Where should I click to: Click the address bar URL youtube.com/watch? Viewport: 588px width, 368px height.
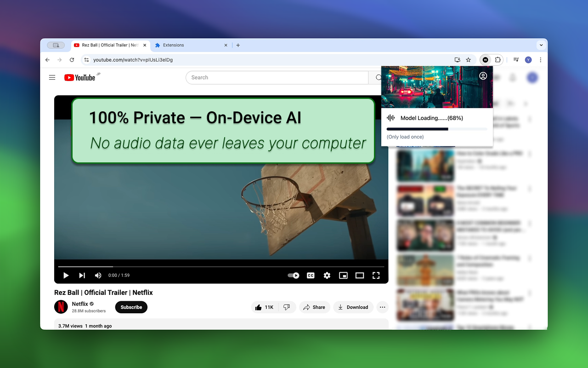click(133, 60)
